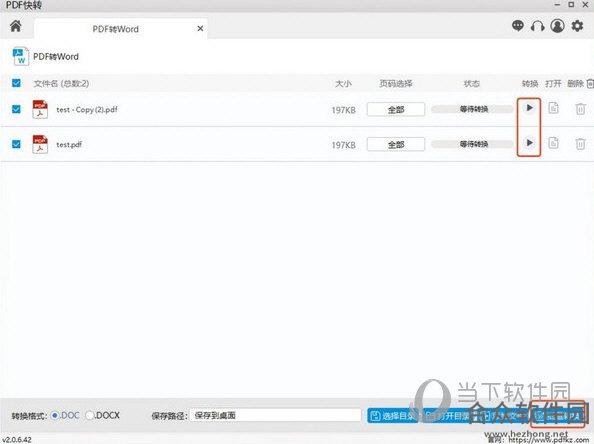Select file name test - Copy (2).pdf
The height and width of the screenshot is (444, 594).
(x=87, y=109)
